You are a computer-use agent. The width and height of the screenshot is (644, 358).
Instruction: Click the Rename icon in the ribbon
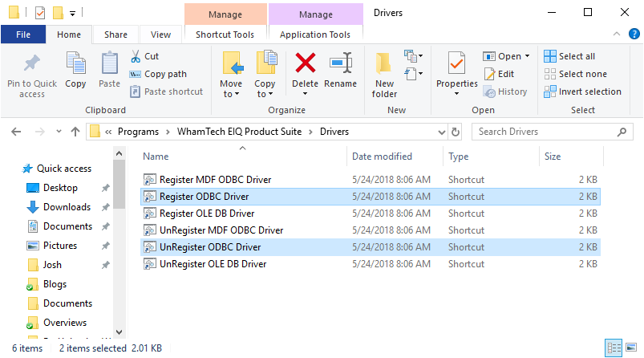(x=341, y=63)
